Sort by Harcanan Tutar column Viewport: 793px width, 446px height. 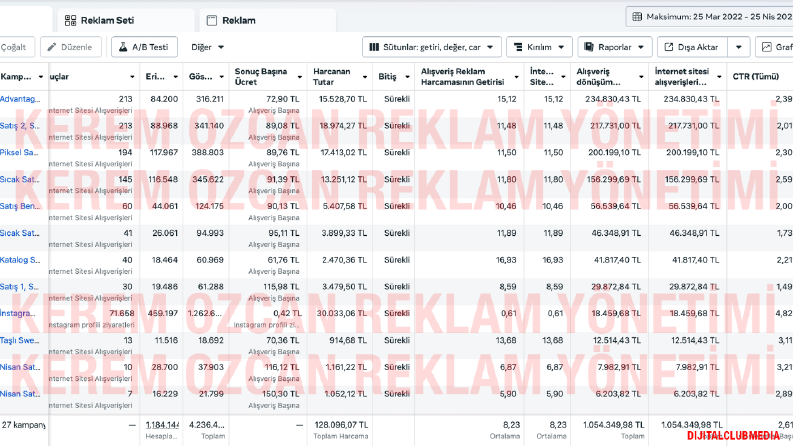pos(340,76)
